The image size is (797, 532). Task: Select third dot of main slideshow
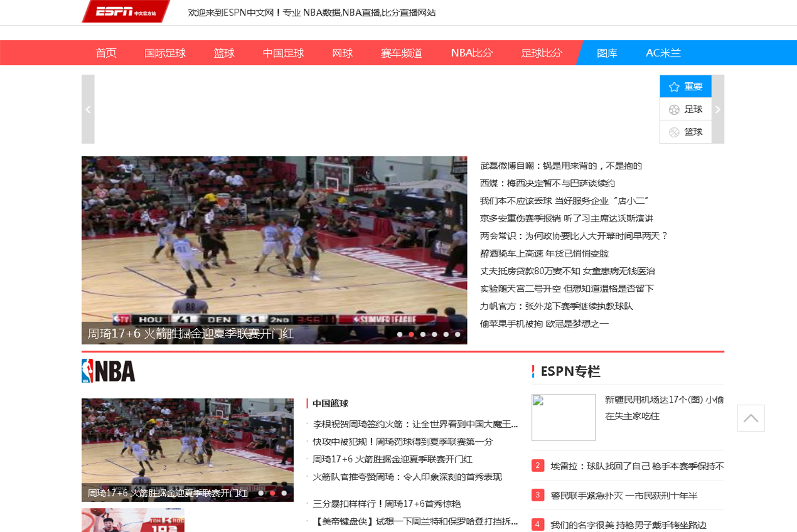tap(423, 334)
